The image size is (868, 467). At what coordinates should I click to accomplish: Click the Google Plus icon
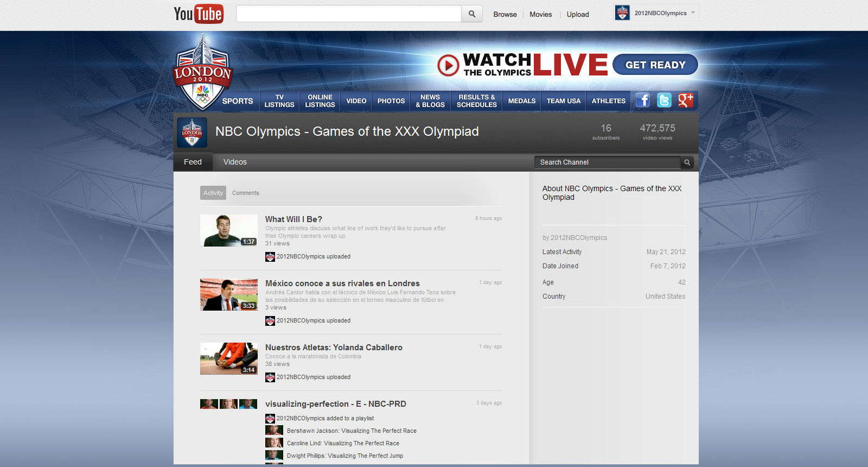click(685, 100)
